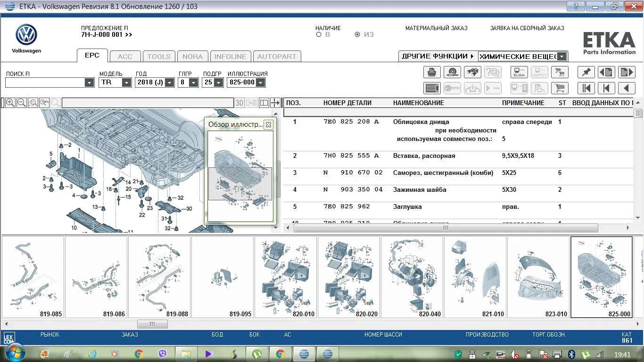Expand ДРУГИЕ ФУНКЦИИ menu
Screen dimensions: 644x362
point(438,56)
